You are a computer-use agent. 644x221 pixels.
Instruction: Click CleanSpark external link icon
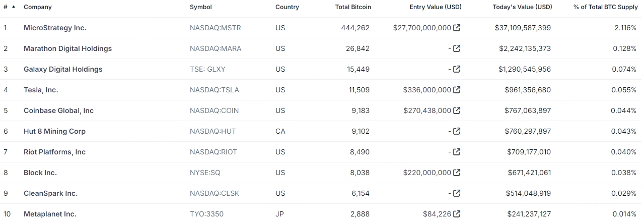click(457, 193)
